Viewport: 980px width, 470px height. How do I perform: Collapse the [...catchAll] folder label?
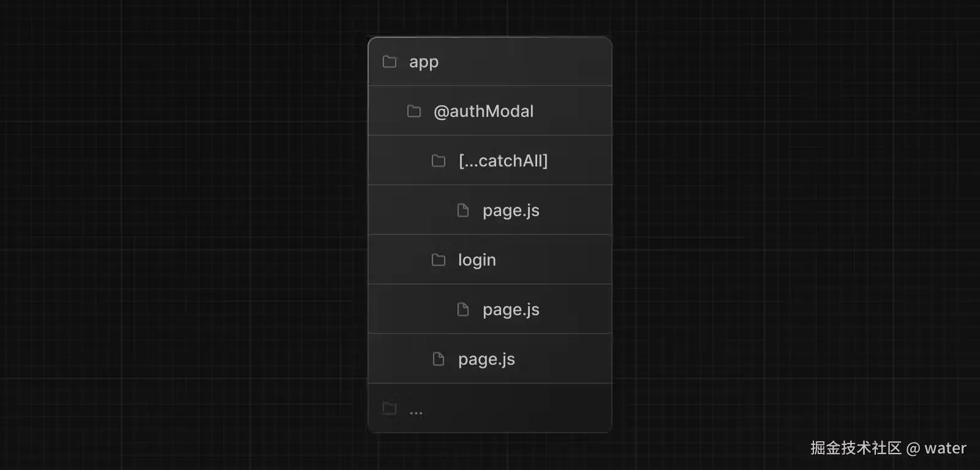point(503,161)
